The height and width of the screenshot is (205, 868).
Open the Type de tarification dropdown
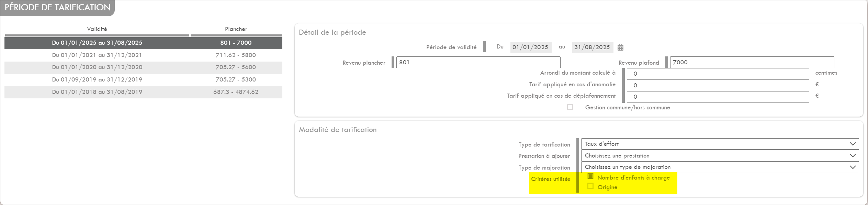(720, 144)
